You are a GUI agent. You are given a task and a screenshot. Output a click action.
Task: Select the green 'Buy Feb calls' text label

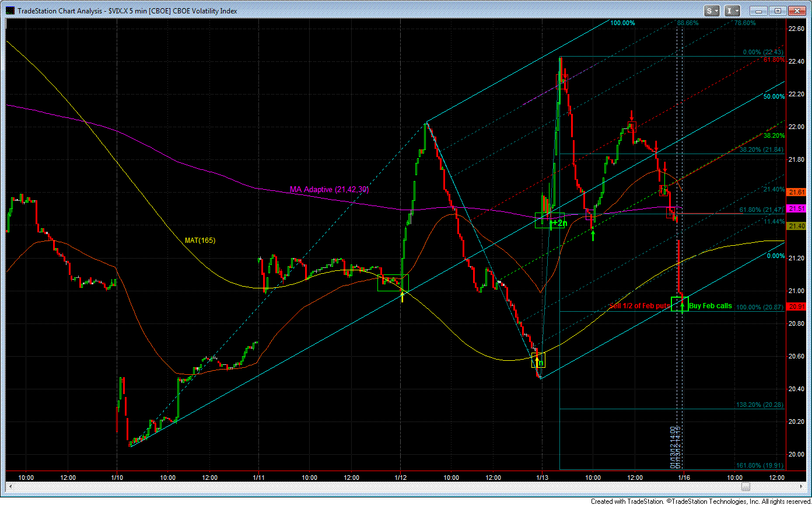[x=710, y=305]
